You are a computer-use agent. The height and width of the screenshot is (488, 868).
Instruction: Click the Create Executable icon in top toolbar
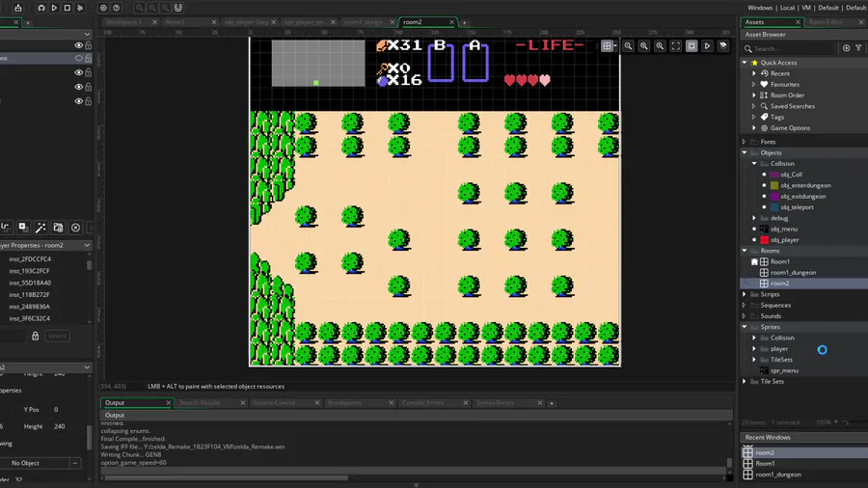17,8
